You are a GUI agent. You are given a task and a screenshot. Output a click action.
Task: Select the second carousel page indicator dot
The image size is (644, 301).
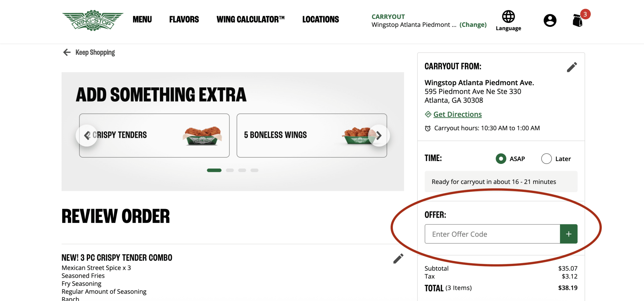click(229, 170)
